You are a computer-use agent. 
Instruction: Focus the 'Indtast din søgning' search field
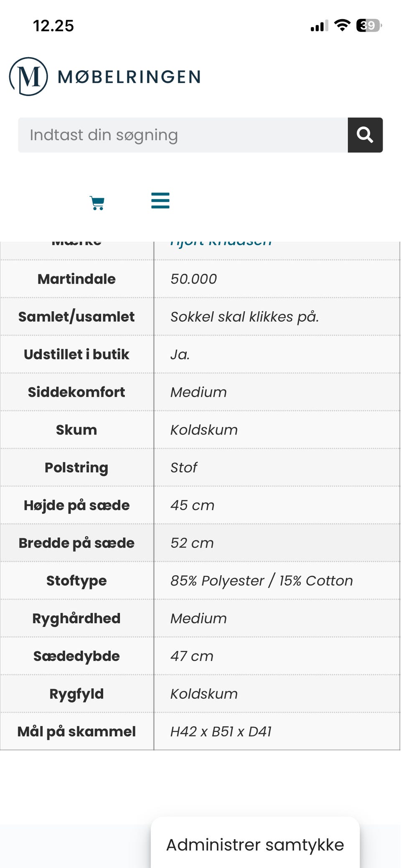tap(183, 135)
